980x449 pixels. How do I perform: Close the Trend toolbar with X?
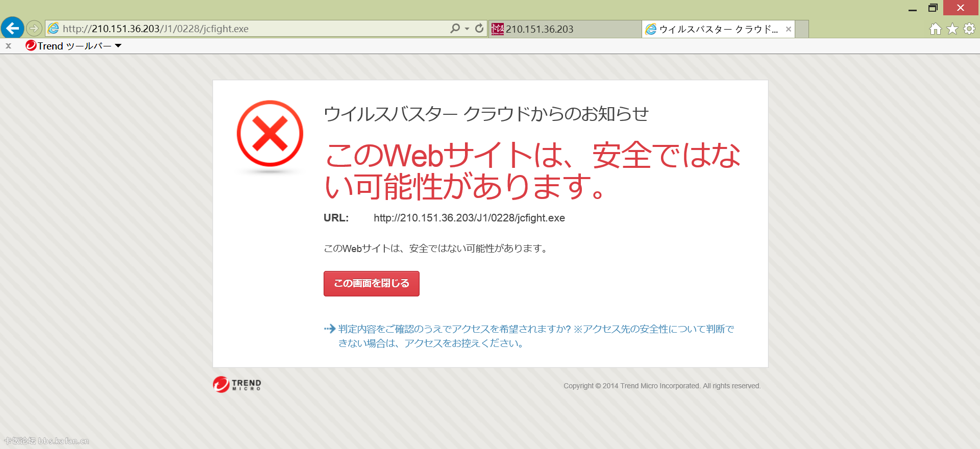pos(9,46)
